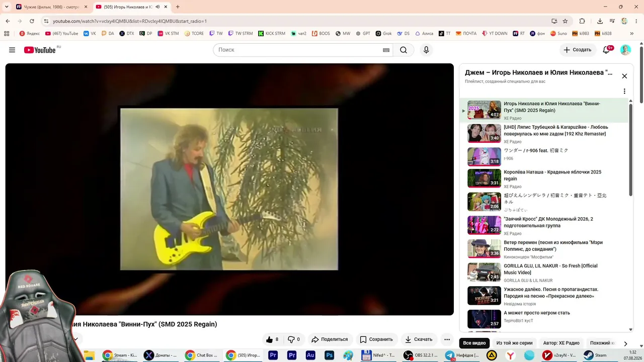
Task: Start voice search with the microphone
Action: tap(426, 50)
